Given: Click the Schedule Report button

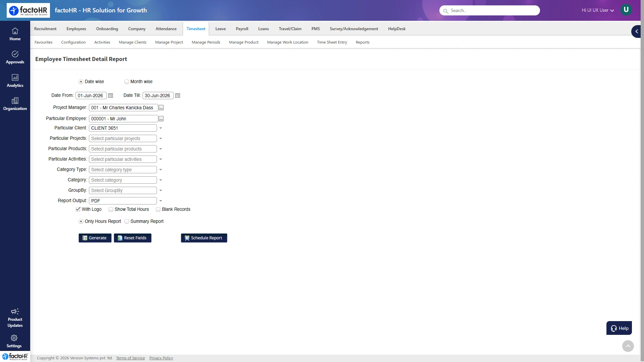Looking at the screenshot, I should click(204, 238).
